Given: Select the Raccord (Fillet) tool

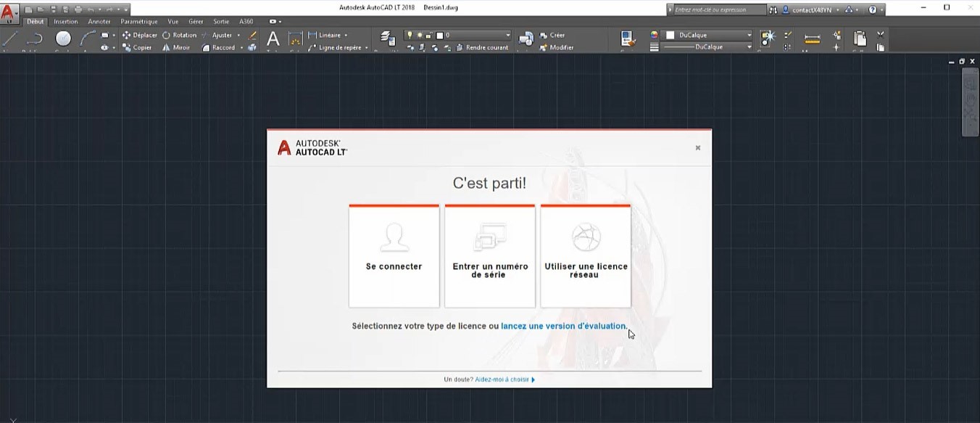Looking at the screenshot, I should [218, 47].
